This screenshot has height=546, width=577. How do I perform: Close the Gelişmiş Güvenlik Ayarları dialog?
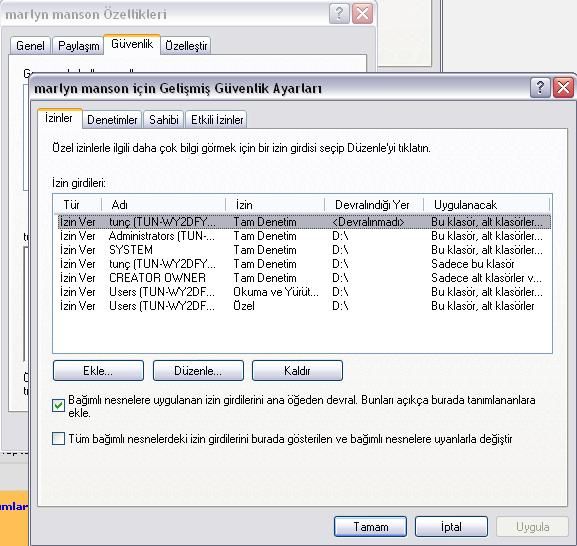coord(563,88)
